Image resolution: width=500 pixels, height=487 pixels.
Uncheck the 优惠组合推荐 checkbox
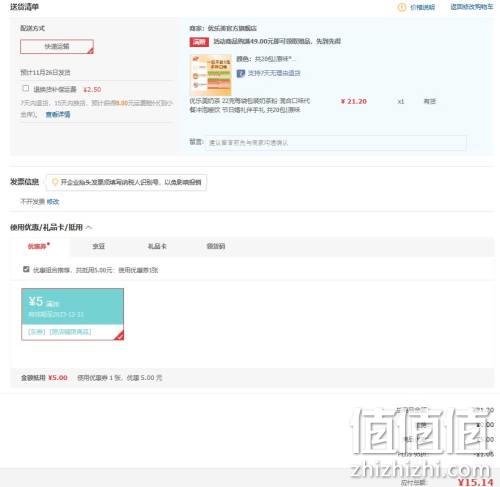point(26,269)
